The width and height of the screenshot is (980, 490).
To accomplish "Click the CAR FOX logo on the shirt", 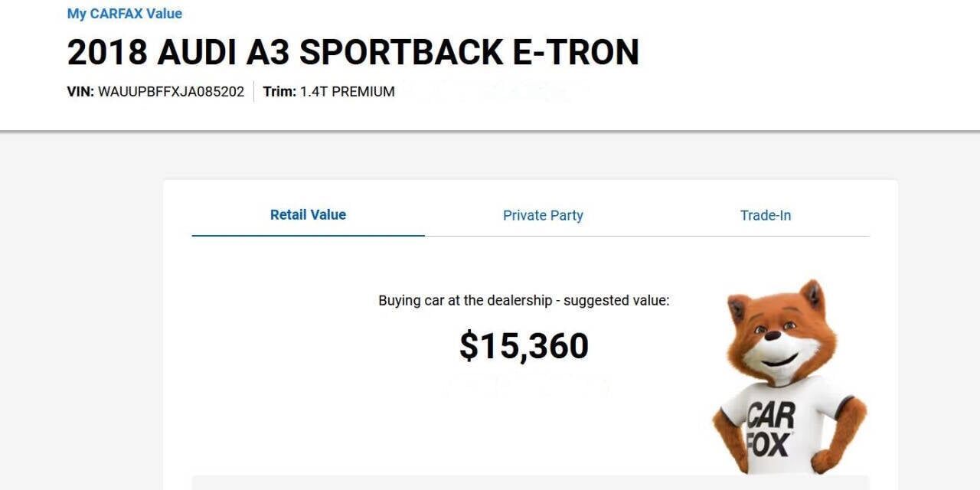I will 771,430.
